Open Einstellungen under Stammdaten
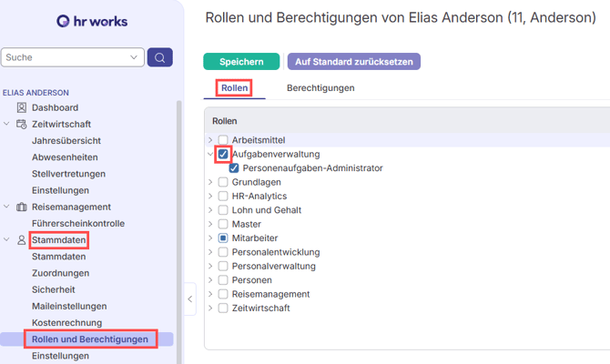This screenshot has width=610, height=364. pyautogui.click(x=60, y=356)
